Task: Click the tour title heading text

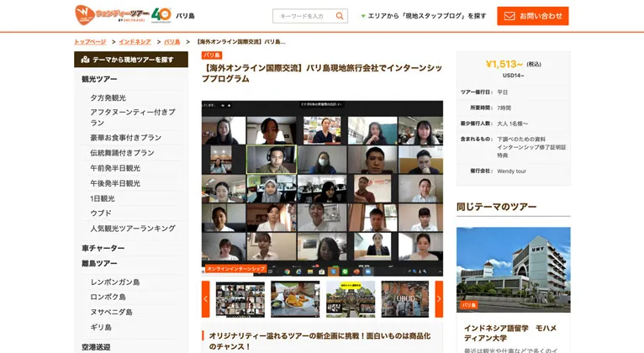Action: 322,73
